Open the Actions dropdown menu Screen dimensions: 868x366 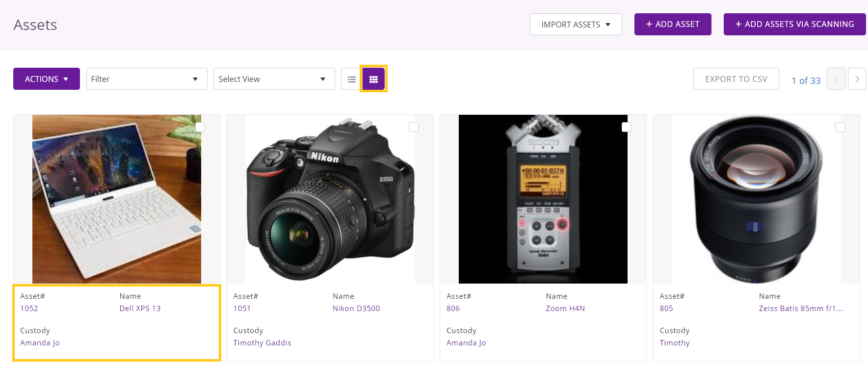click(47, 79)
